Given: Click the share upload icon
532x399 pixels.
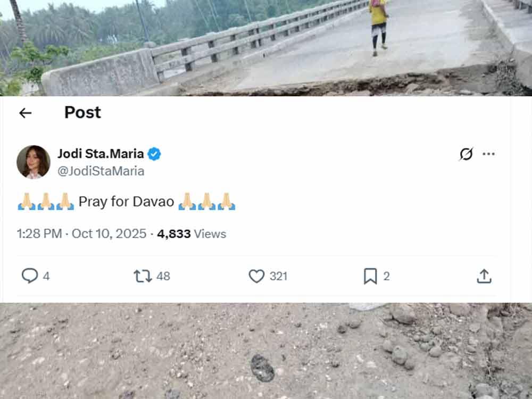Looking at the screenshot, I should pyautogui.click(x=484, y=276).
